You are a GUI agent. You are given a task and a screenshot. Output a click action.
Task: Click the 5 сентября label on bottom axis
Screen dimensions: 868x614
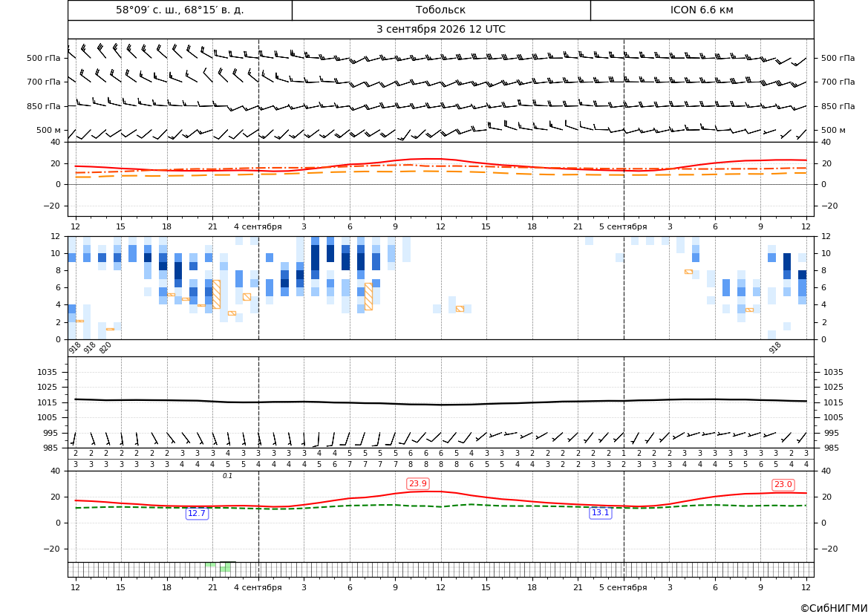coord(623,587)
